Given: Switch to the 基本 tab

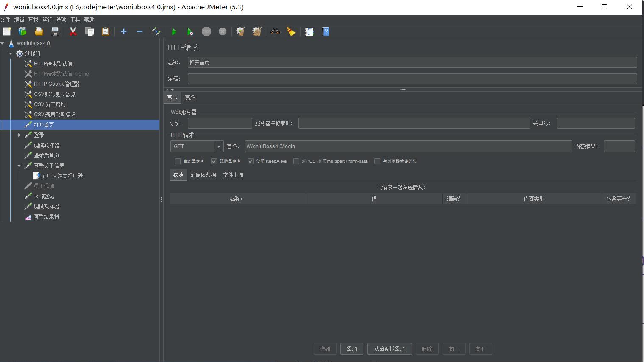Looking at the screenshot, I should [x=172, y=98].
